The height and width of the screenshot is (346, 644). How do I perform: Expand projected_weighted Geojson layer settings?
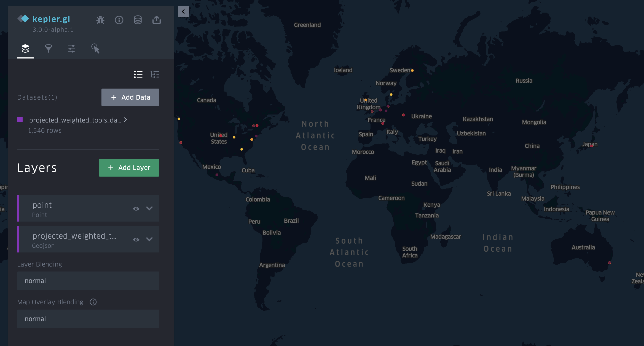coord(149,239)
